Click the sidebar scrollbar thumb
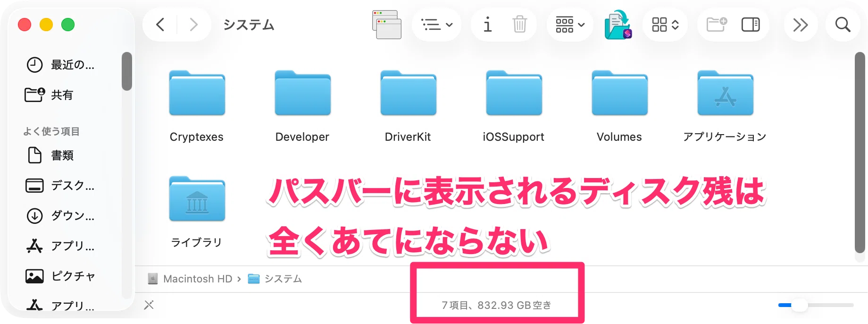The width and height of the screenshot is (868, 324). (126, 71)
